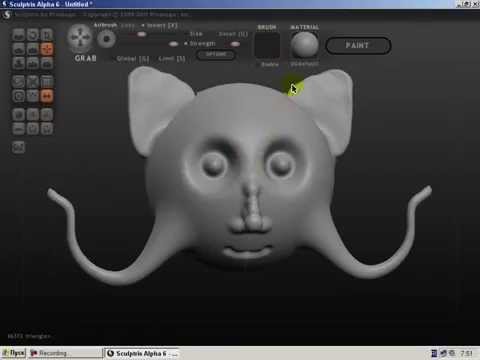Toggle the orange Symmetry icon
The height and width of the screenshot is (360, 480).
47,96
